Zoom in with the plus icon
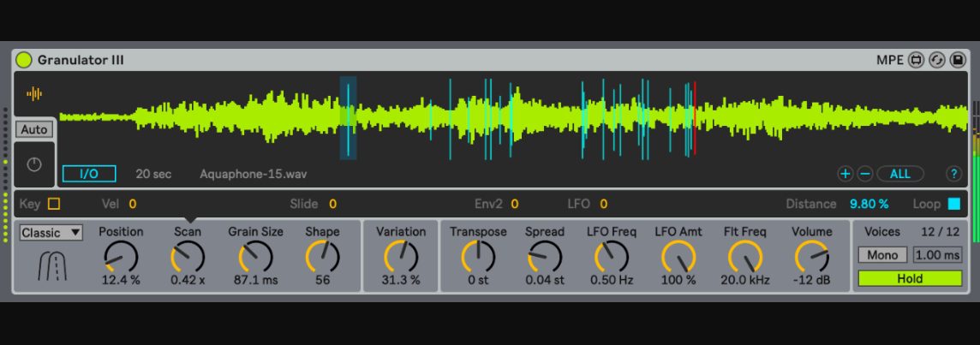This screenshot has height=345, width=980. 845,174
